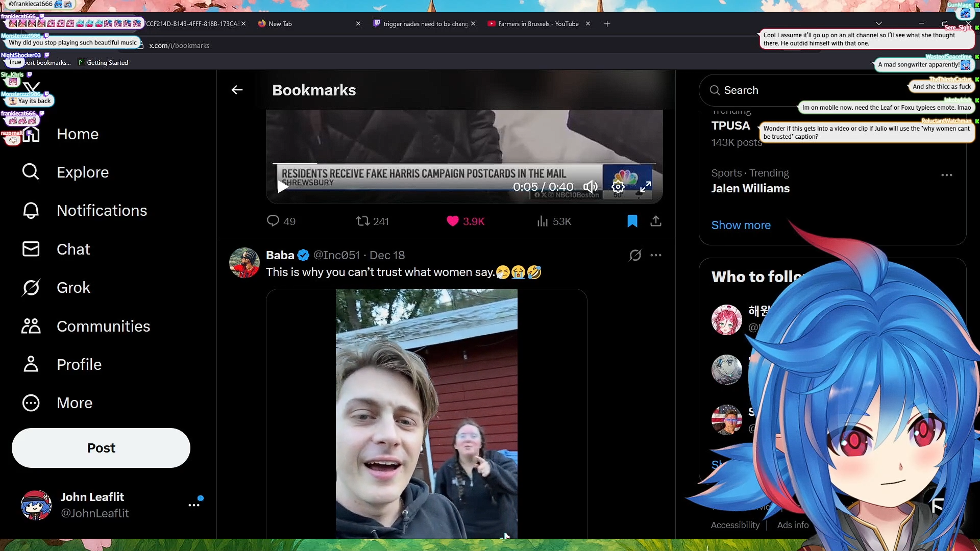Click the reply icon showing 49

274,221
